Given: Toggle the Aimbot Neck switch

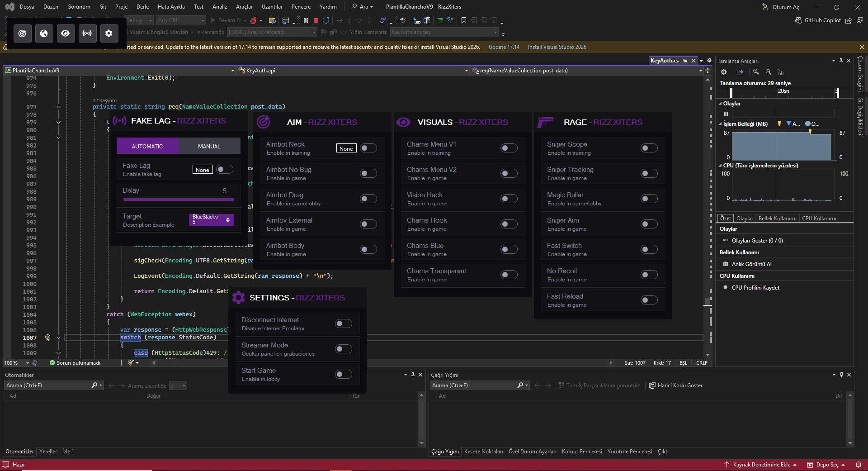Looking at the screenshot, I should pos(368,148).
